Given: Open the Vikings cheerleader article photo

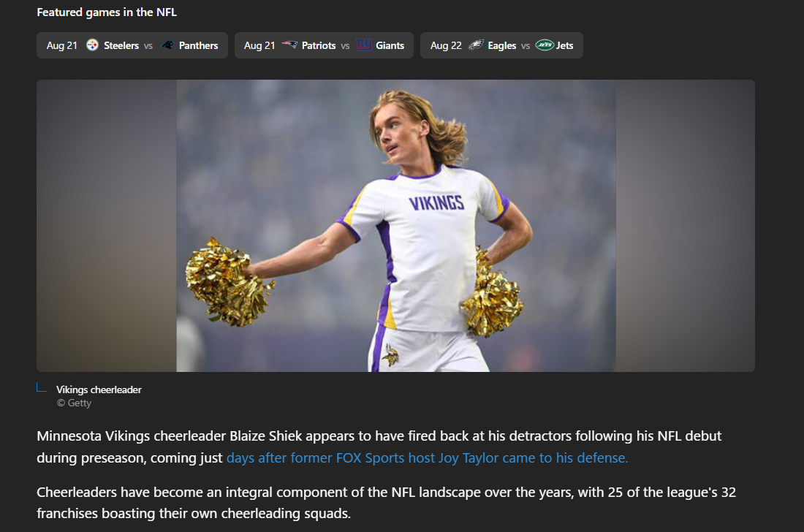Looking at the screenshot, I should (396, 226).
